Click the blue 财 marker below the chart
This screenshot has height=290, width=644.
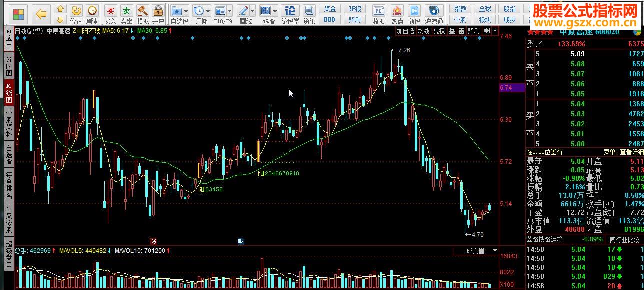[241, 242]
